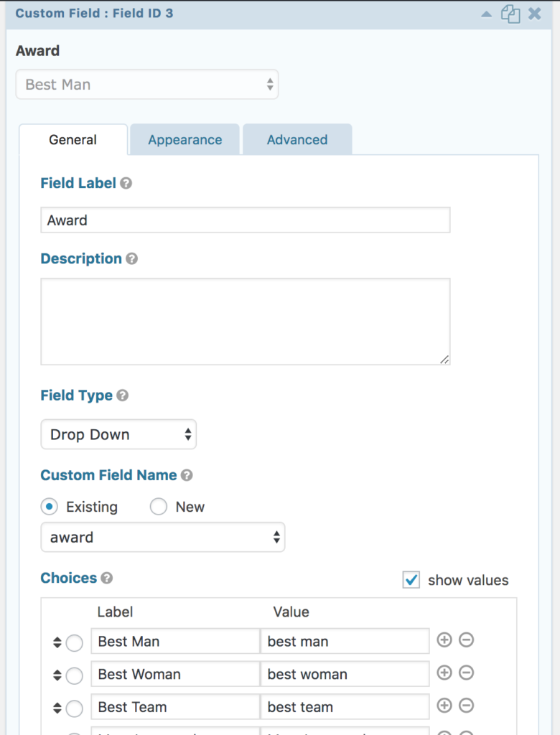The height and width of the screenshot is (735, 560).
Task: Click the Existing option label text
Action: pos(92,507)
